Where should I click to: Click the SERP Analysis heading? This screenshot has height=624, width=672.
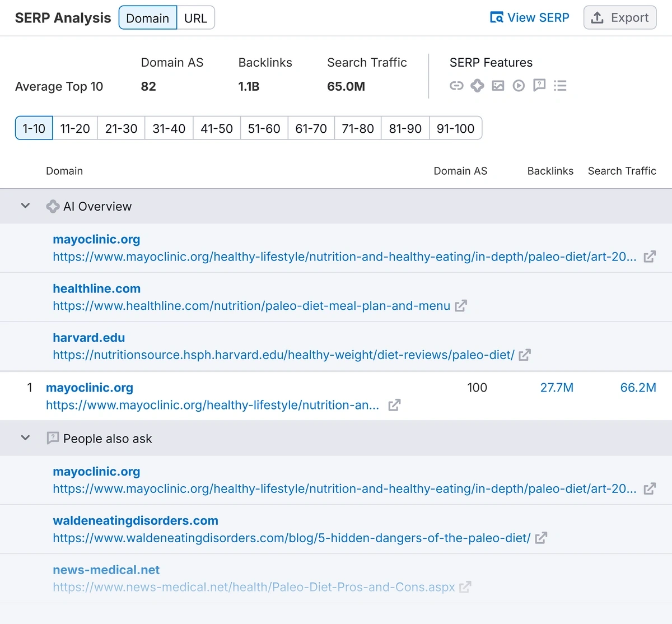click(x=63, y=18)
